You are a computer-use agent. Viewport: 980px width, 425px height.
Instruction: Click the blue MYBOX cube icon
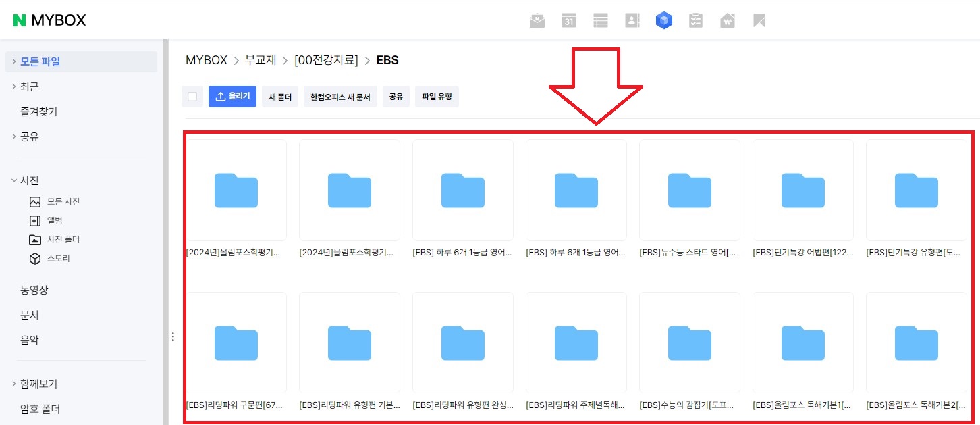[x=664, y=21]
